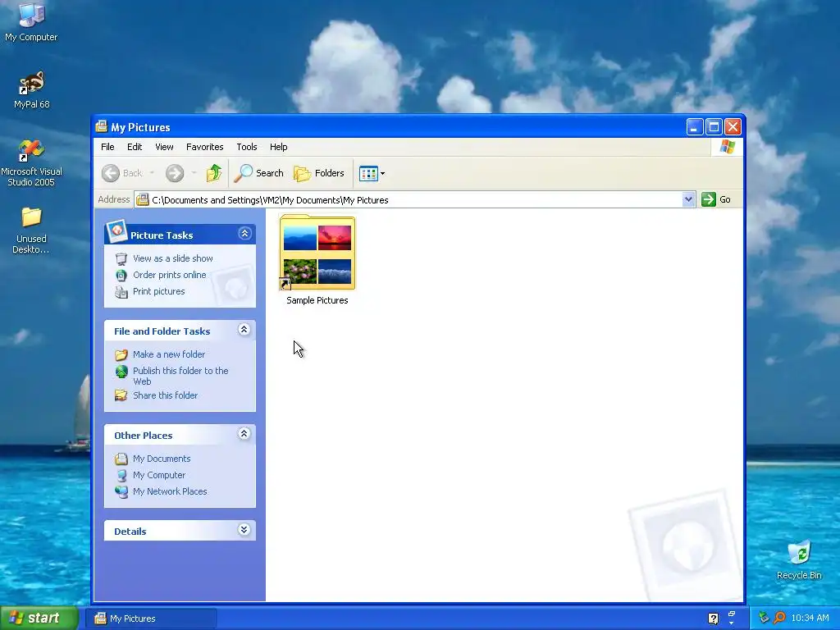Click magnifier icon in system tray

(780, 618)
